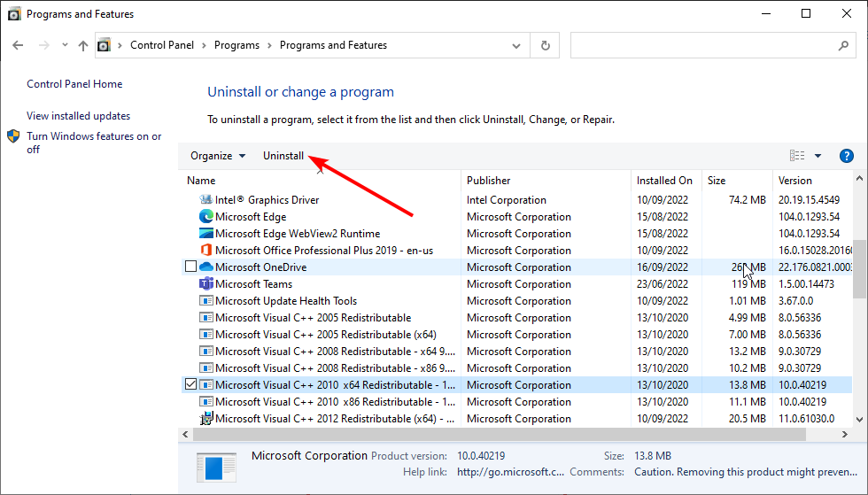Open the address bar history dropdown

515,46
